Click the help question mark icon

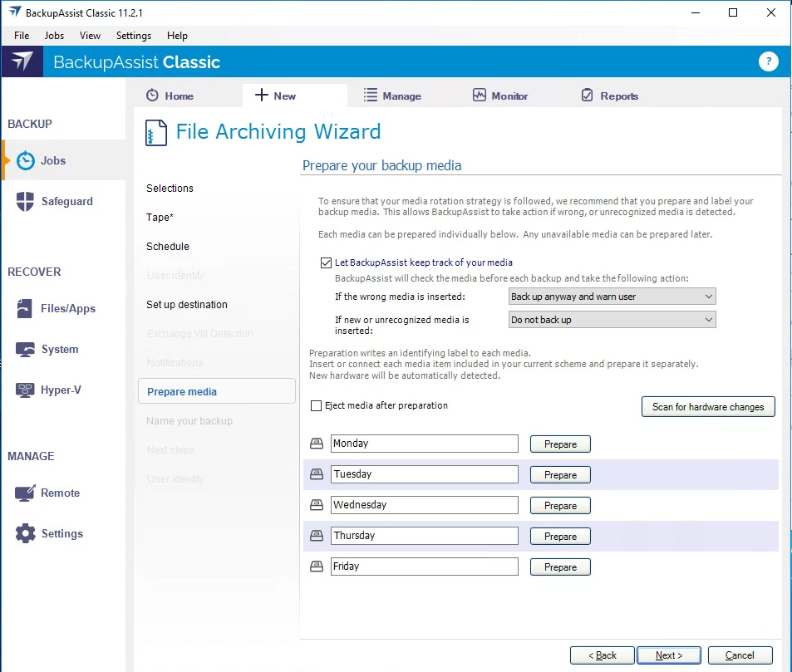(x=769, y=62)
